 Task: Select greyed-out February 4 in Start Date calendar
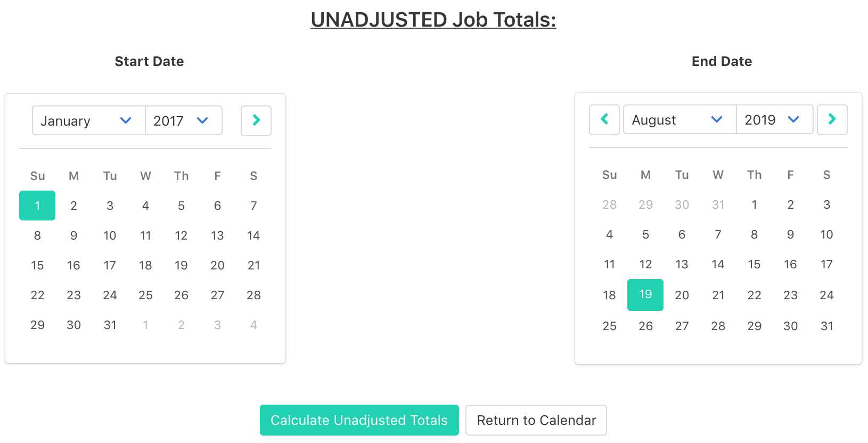point(253,325)
